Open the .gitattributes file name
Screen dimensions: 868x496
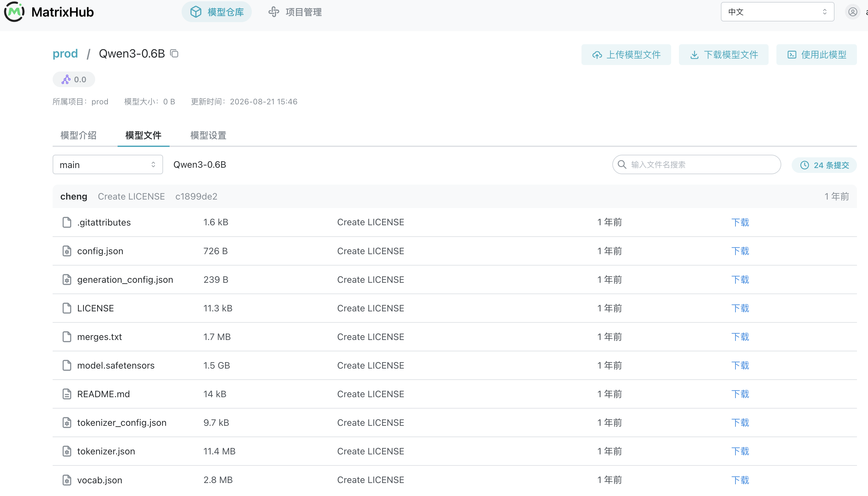pos(104,222)
